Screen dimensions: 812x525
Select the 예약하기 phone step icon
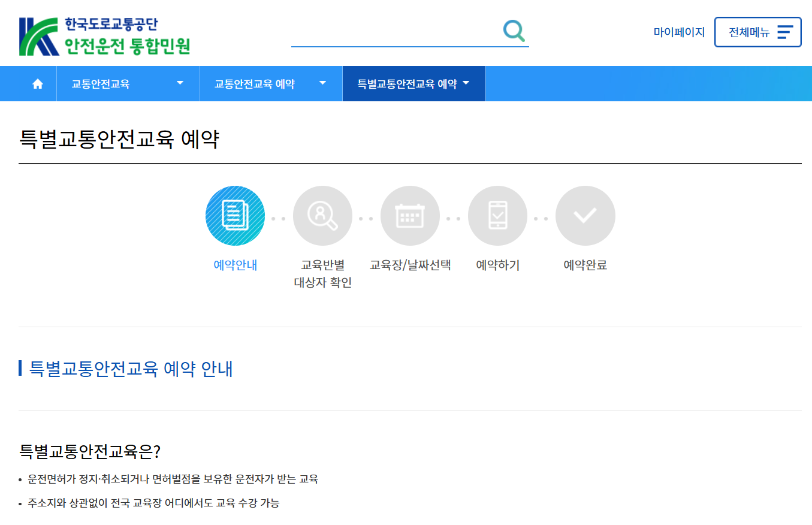click(x=497, y=216)
